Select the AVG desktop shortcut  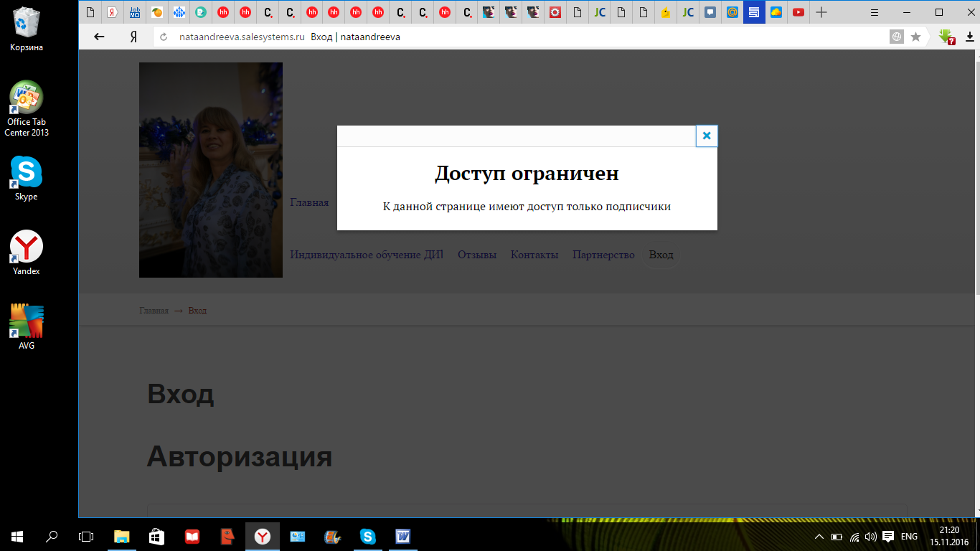click(27, 327)
